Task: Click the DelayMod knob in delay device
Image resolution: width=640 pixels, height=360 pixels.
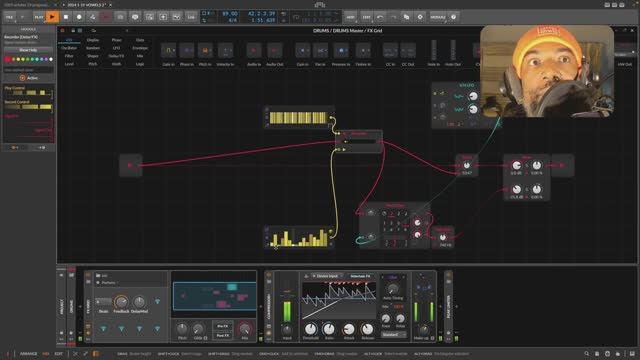Action: 139,302
